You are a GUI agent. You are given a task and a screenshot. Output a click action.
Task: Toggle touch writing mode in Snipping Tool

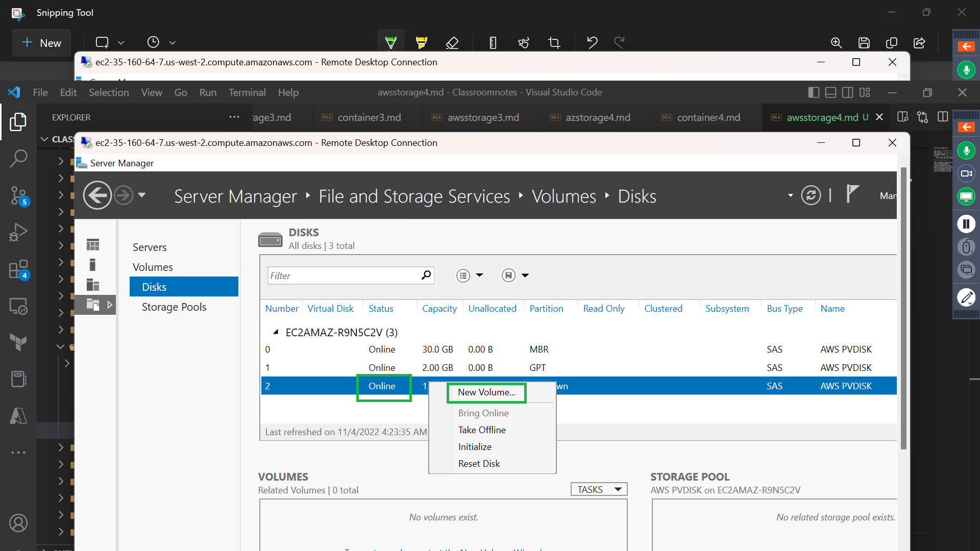[x=524, y=42]
